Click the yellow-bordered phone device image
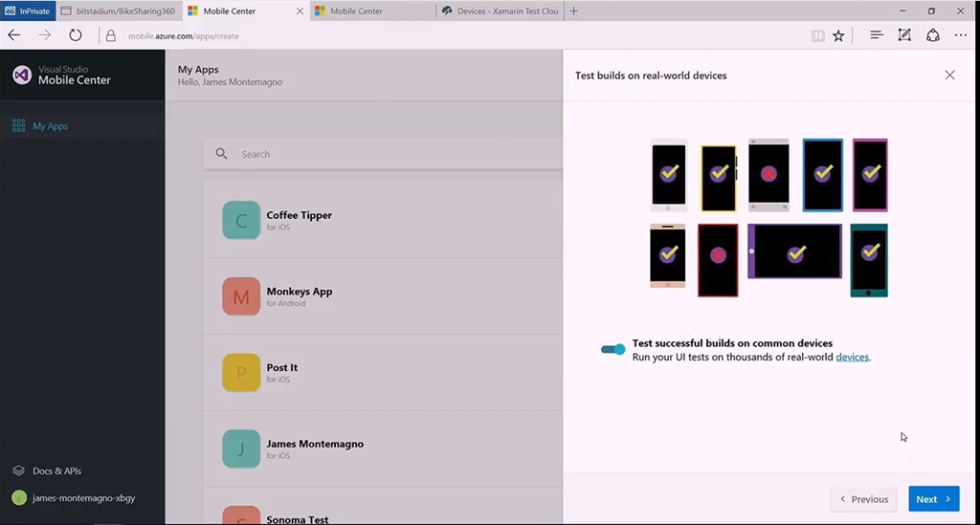Screen dimensions: 980x525 click(719, 179)
